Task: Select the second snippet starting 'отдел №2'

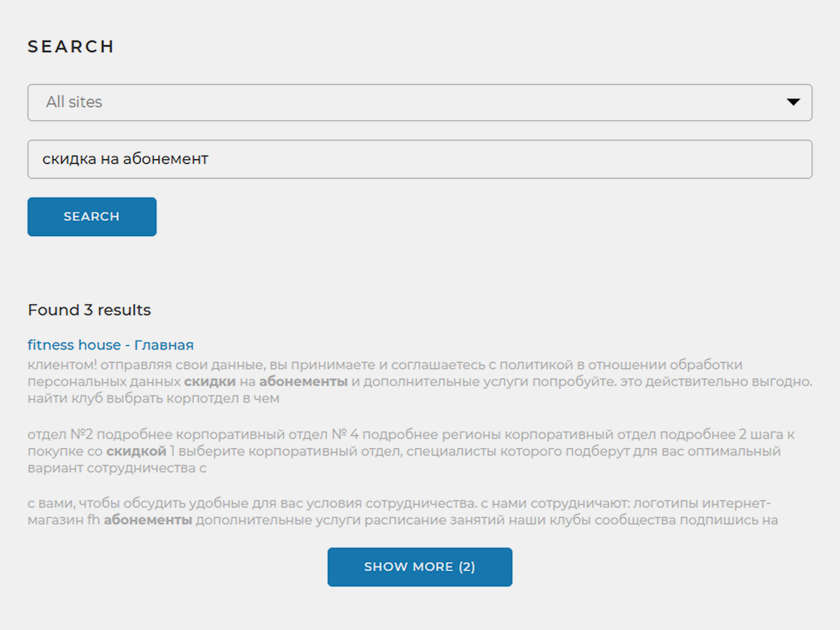Action: point(411,451)
